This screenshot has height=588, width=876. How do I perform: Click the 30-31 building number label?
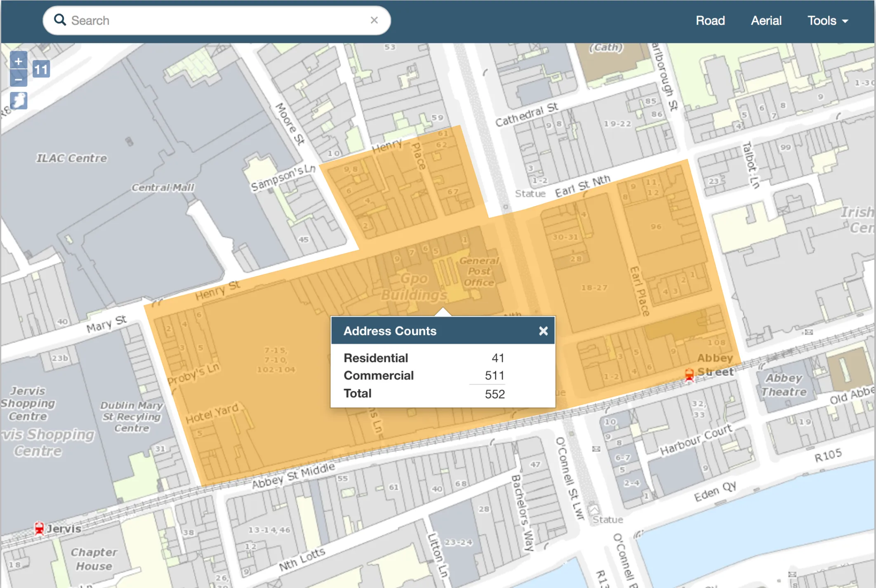(x=565, y=237)
